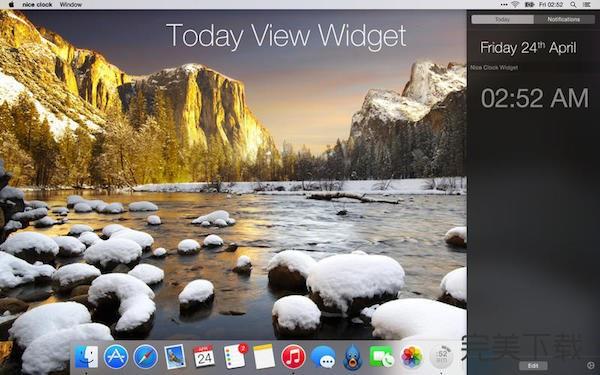
Task: Open the Window menu
Action: click(x=71, y=5)
